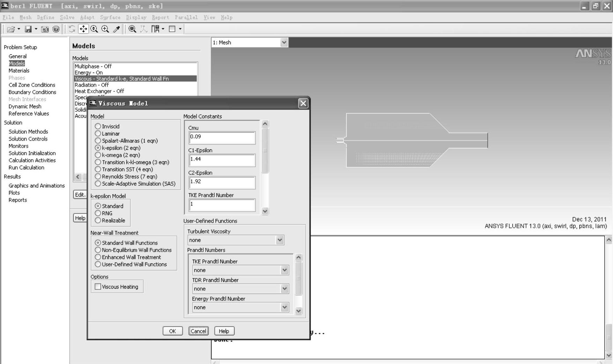Screen dimensions: 613x364
Task: Open dropdown arrow beside graphics window icon
Action: pyautogui.click(x=180, y=29)
